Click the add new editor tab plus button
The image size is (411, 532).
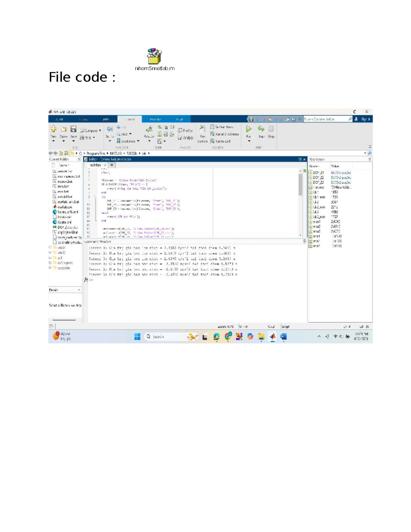[112, 165]
